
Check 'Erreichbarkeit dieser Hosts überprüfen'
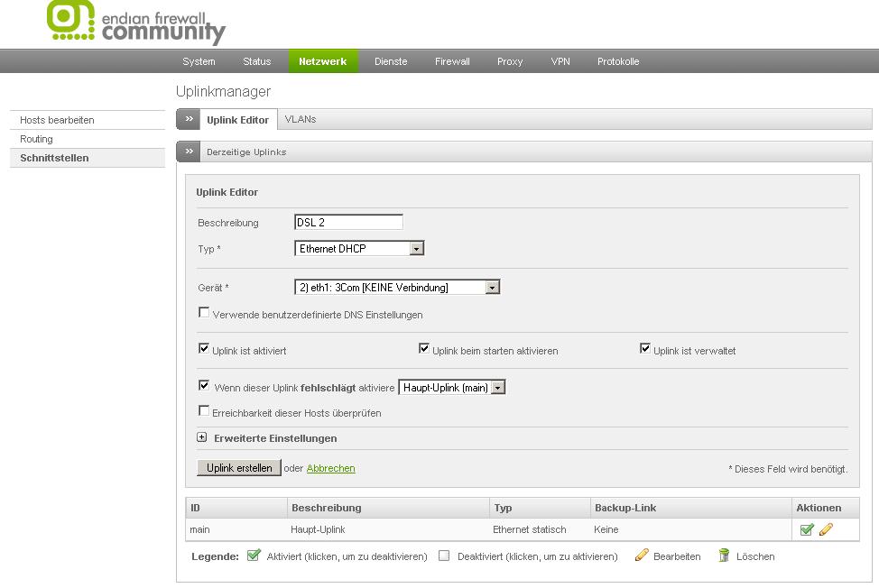coord(204,411)
